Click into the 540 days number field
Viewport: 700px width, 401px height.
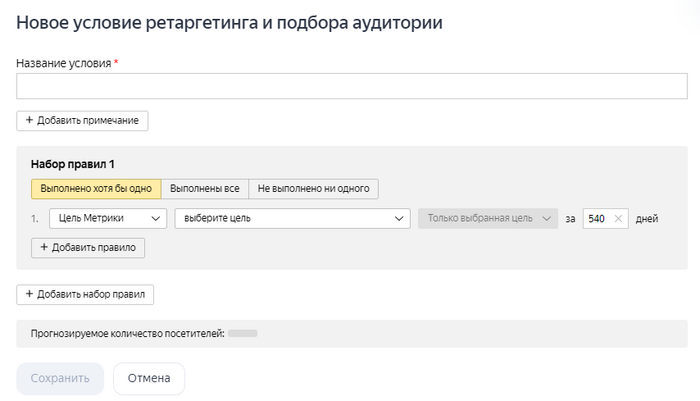click(598, 219)
